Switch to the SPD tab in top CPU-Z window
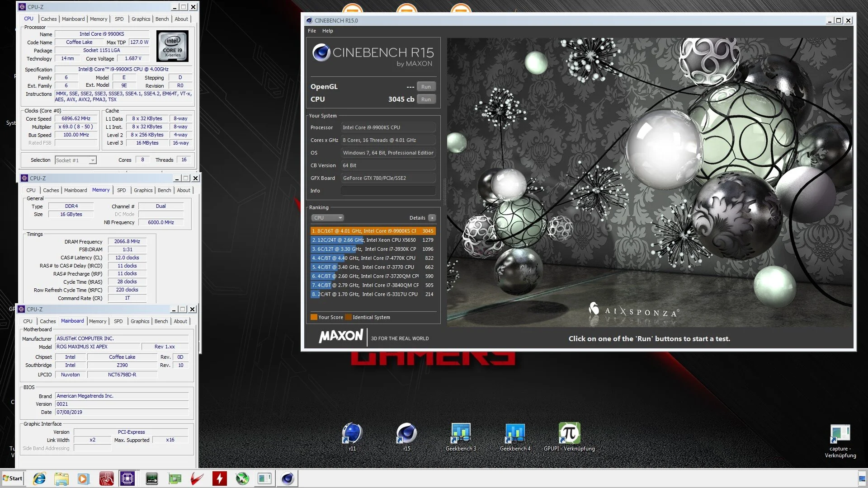This screenshot has width=868, height=488. click(x=119, y=19)
